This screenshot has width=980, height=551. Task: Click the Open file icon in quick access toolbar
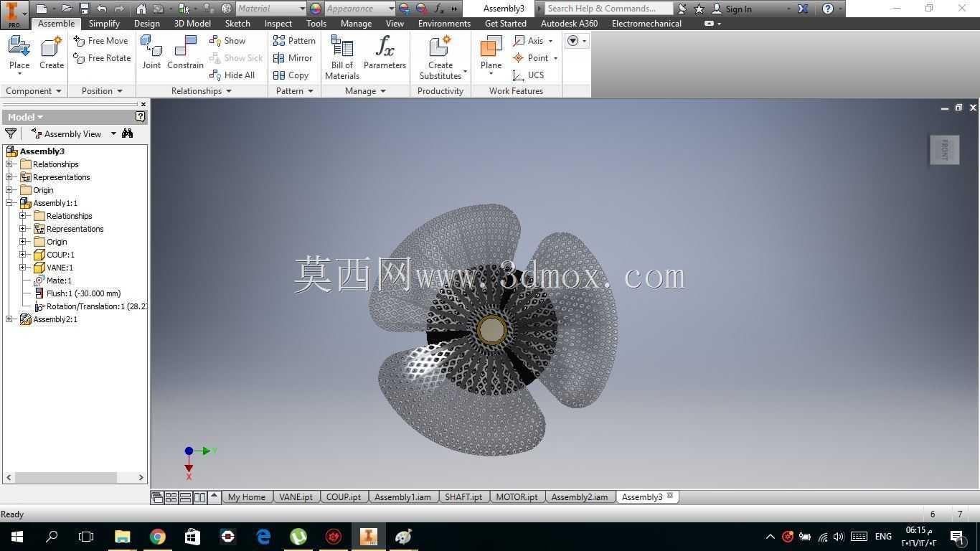[66, 9]
